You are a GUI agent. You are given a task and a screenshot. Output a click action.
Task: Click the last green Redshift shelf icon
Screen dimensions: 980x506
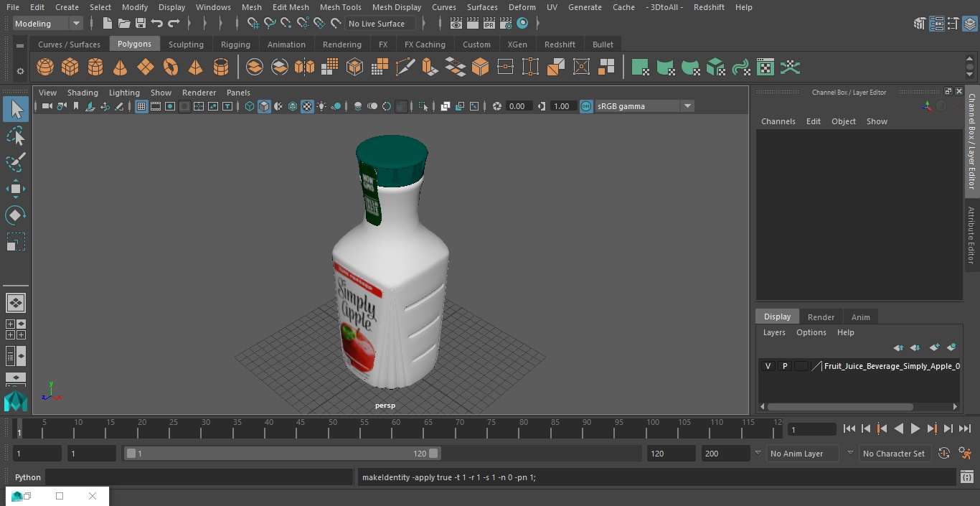[x=790, y=67]
